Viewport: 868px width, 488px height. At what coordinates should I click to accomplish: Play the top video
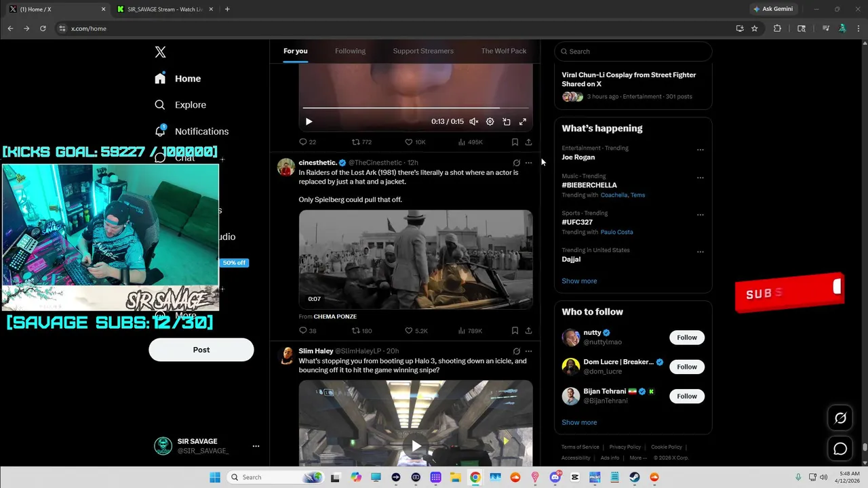309,122
